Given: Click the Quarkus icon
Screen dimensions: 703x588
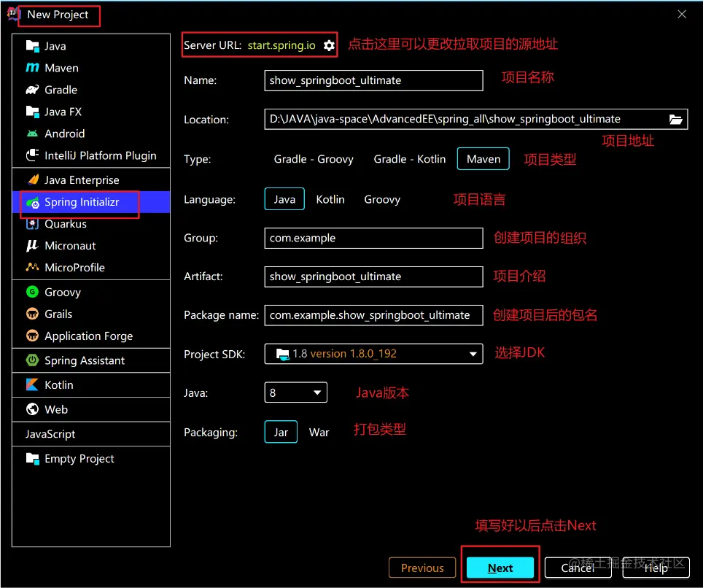Looking at the screenshot, I should [x=32, y=224].
